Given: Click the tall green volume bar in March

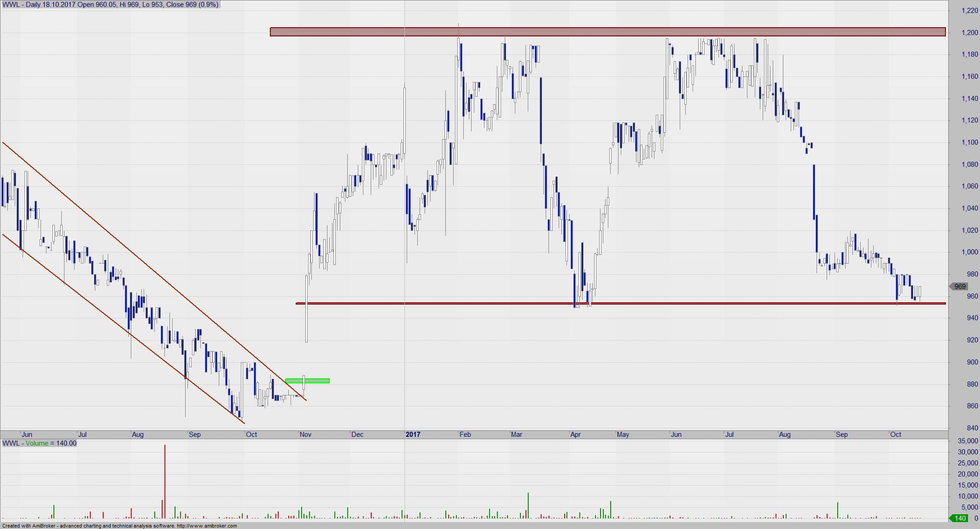Looking at the screenshot, I should click(x=528, y=505).
